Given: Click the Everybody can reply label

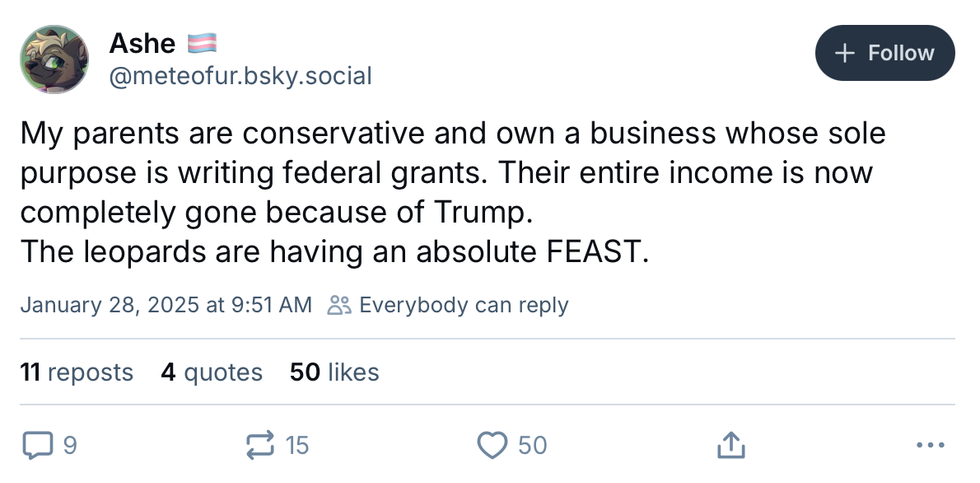Looking at the screenshot, I should pyautogui.click(x=463, y=305).
